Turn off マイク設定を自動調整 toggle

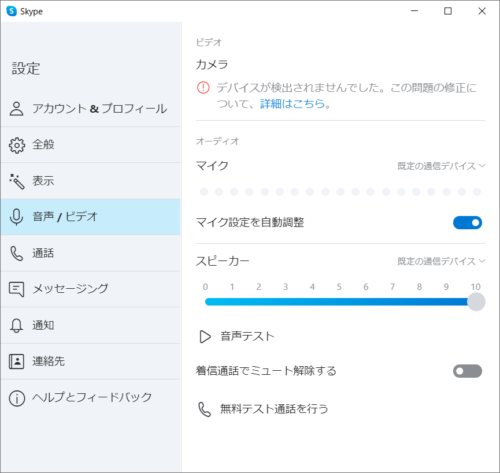[467, 223]
